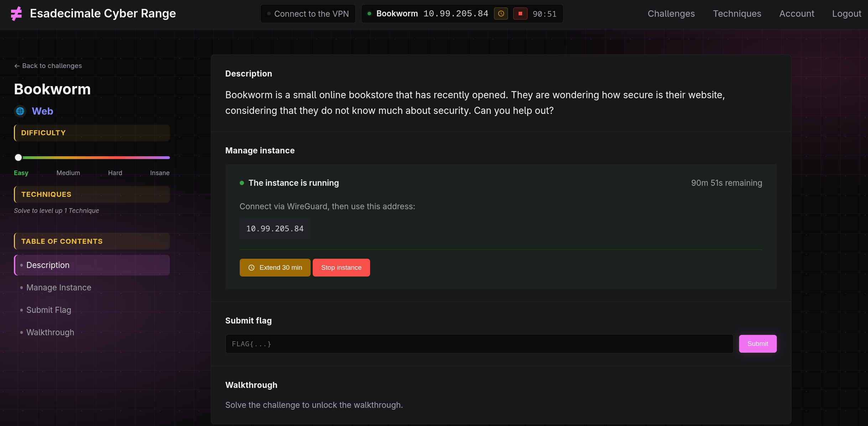Click the DIFFICULTY section header
This screenshot has height=426, width=868.
pyautogui.click(x=92, y=133)
